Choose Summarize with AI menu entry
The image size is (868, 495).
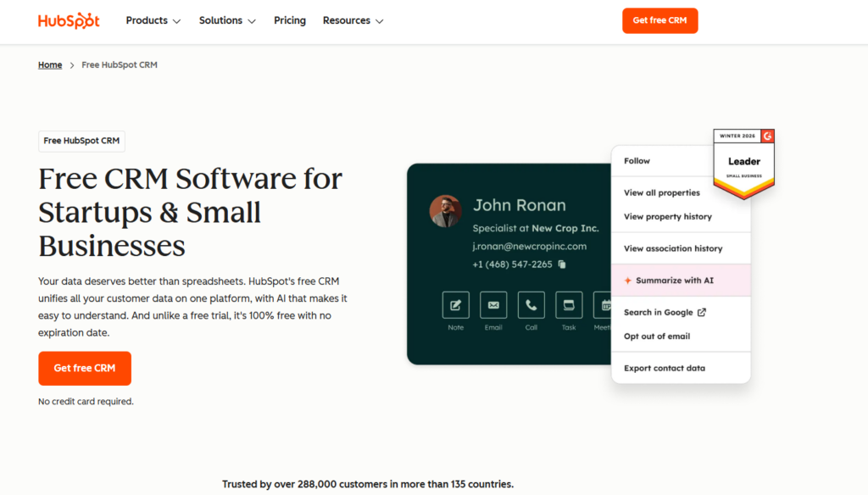tap(681, 281)
